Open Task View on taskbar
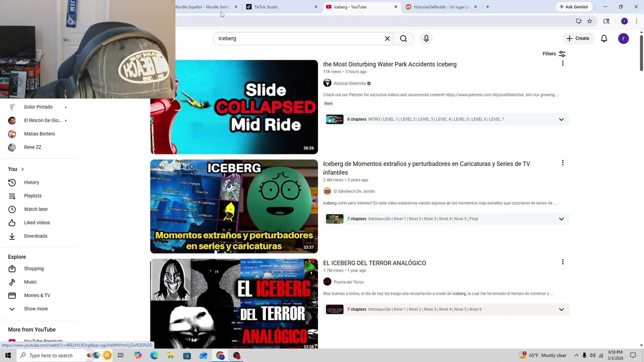644x362 pixels. click(121, 355)
